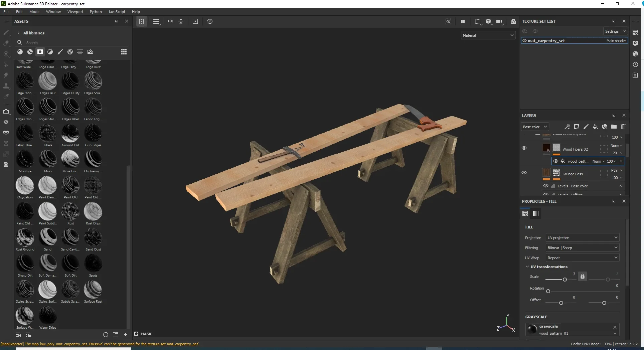Image resolution: width=644 pixels, height=350 pixels.
Task: Close the Assets panel
Action: (127, 21)
